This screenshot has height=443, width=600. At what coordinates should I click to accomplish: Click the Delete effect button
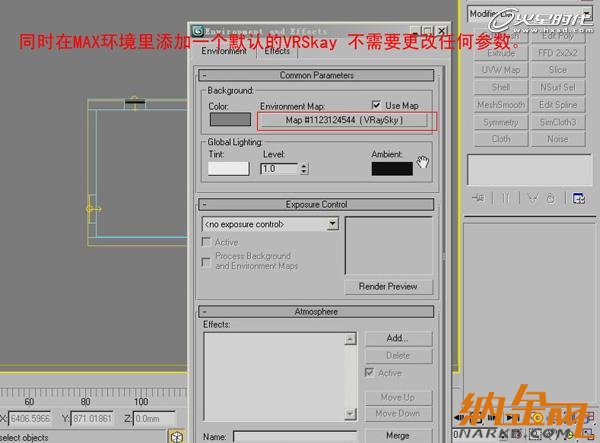398,355
